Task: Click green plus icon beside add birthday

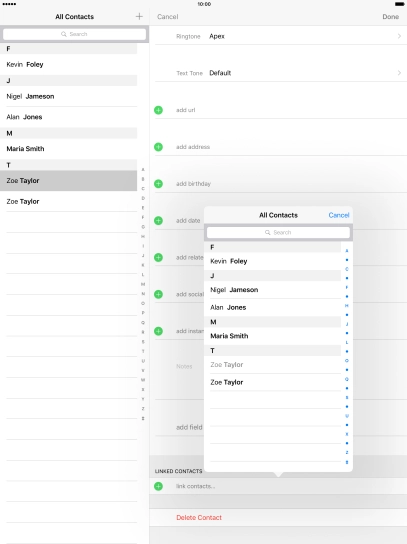Action: point(158,184)
